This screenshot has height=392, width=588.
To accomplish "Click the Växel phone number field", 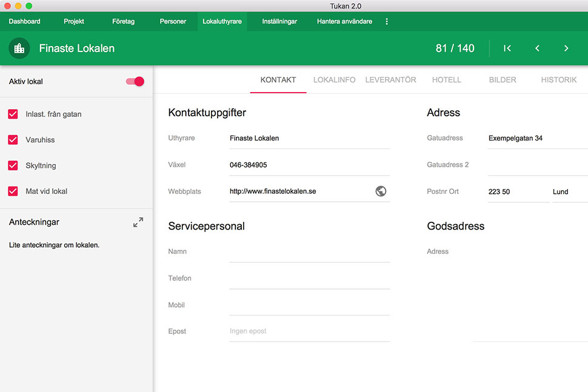I will point(310,165).
